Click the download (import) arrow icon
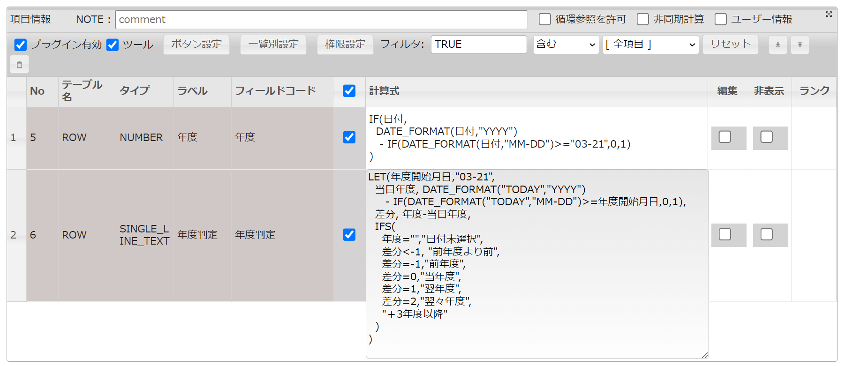The image size is (868, 366). coord(777,45)
